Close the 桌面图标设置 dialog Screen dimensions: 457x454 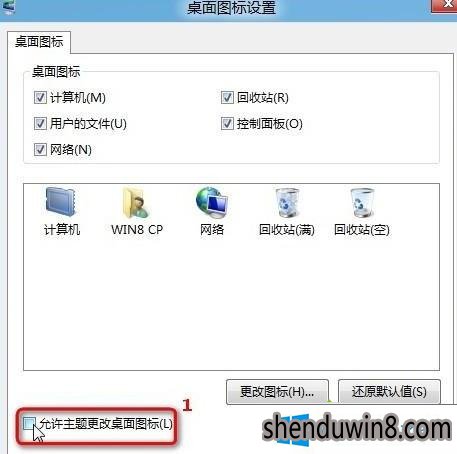tap(445, 6)
